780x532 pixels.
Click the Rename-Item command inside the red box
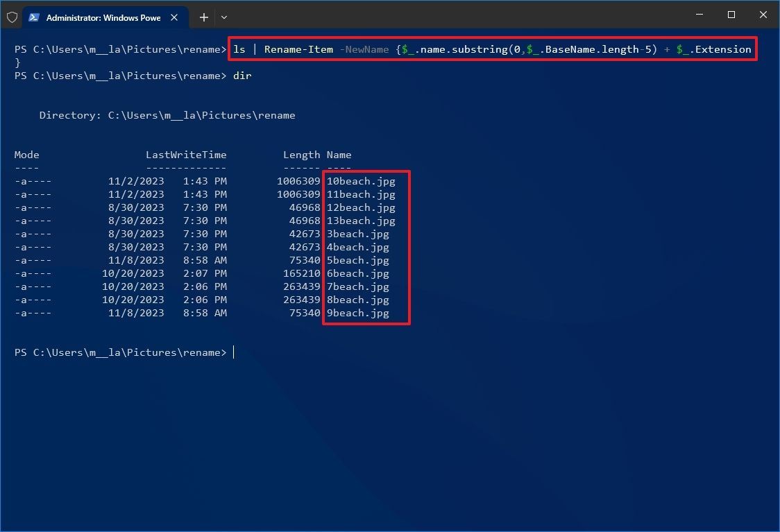coord(298,49)
